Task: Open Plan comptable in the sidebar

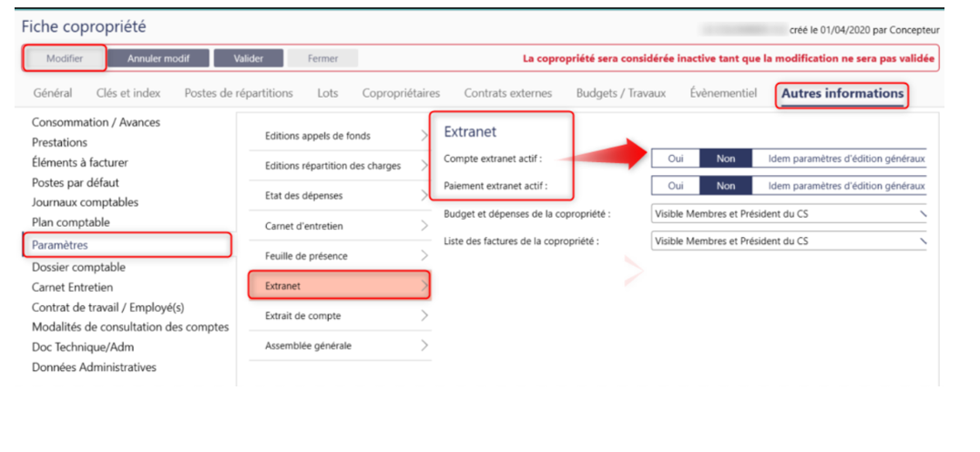Action: (71, 222)
